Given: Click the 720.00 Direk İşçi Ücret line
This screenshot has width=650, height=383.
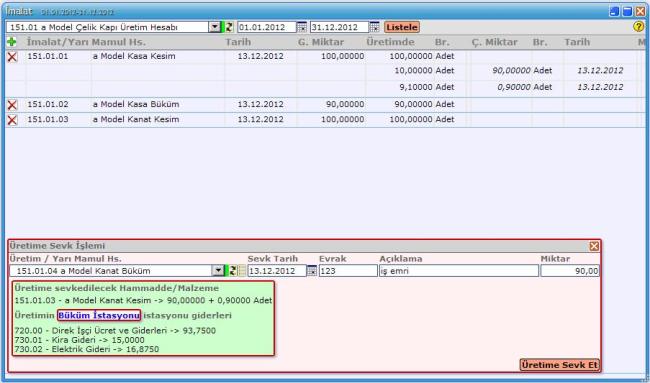Looking at the screenshot, I should [115, 331].
